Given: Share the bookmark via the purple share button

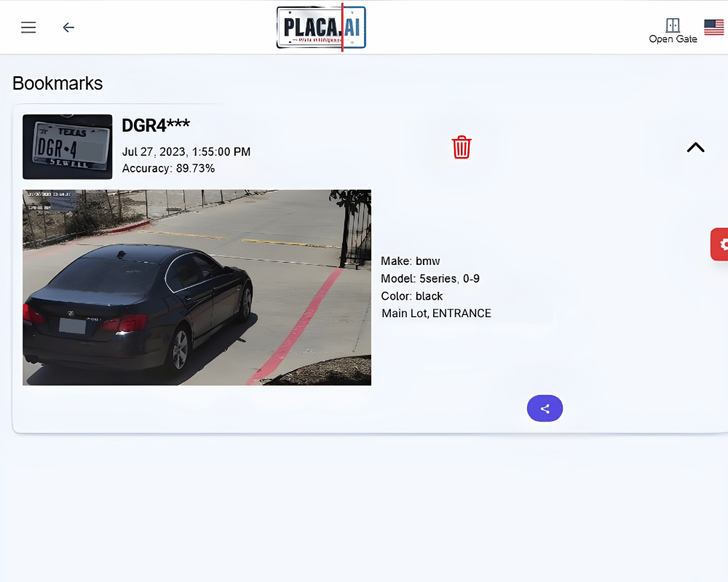Looking at the screenshot, I should point(545,409).
